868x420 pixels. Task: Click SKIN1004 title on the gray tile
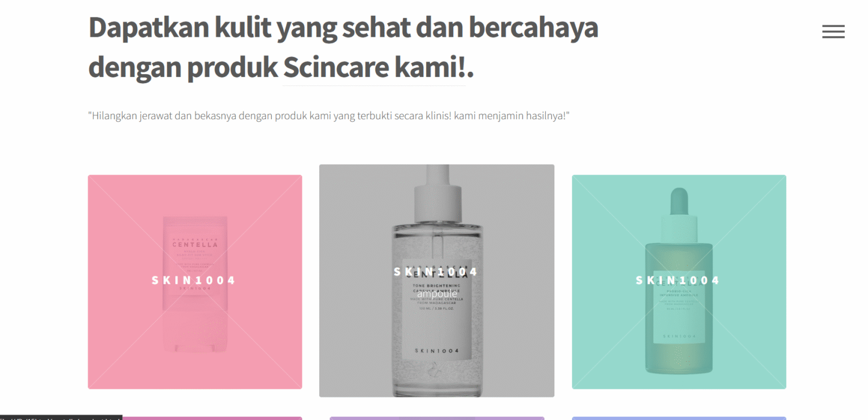(x=436, y=272)
